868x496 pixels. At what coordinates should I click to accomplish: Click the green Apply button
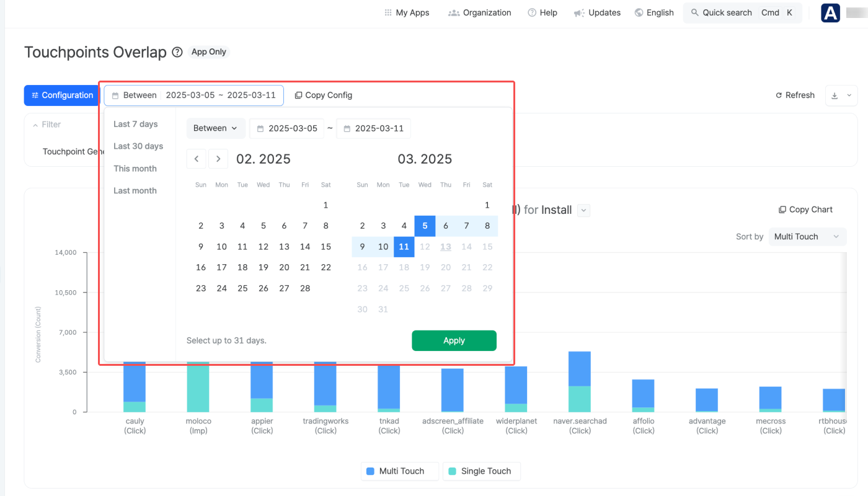(x=454, y=340)
